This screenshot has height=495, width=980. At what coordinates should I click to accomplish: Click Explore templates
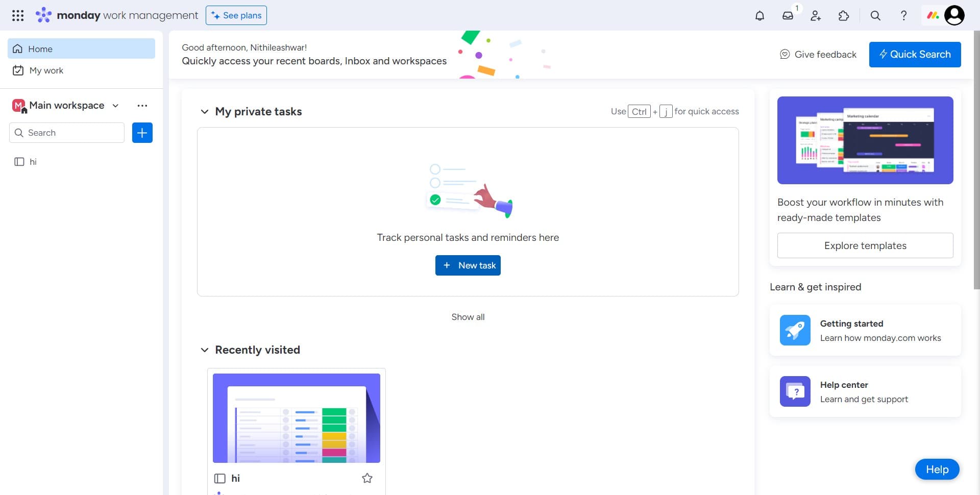865,245
